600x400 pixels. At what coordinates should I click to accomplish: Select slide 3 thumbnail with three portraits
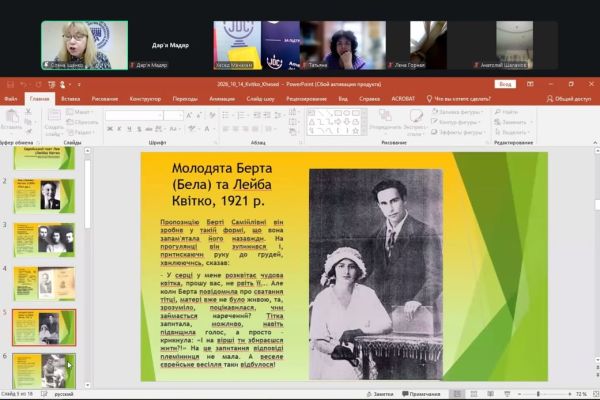pos(44,240)
